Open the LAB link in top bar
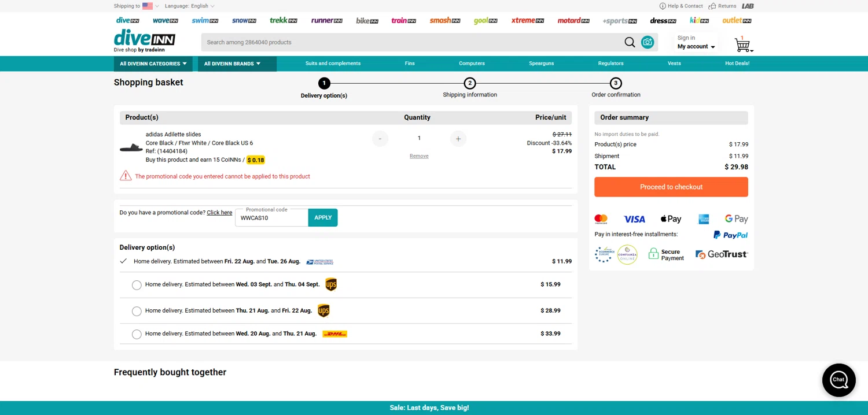868x415 pixels. point(748,6)
